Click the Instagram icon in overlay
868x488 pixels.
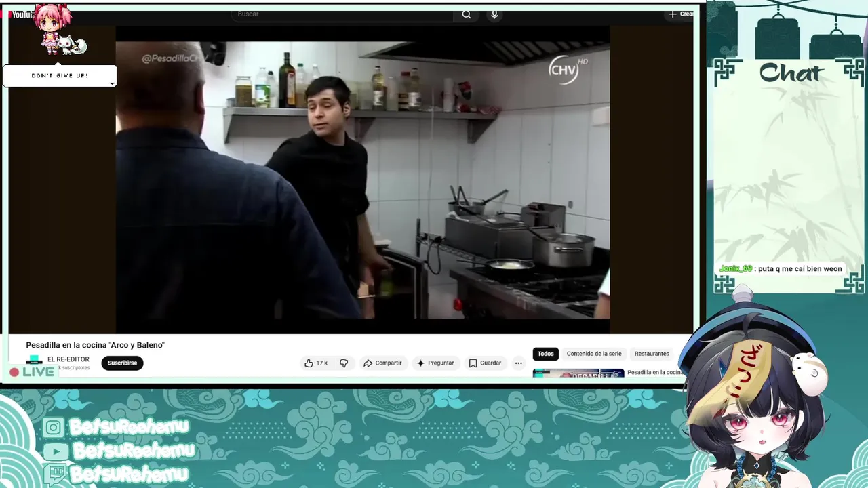pyautogui.click(x=54, y=428)
